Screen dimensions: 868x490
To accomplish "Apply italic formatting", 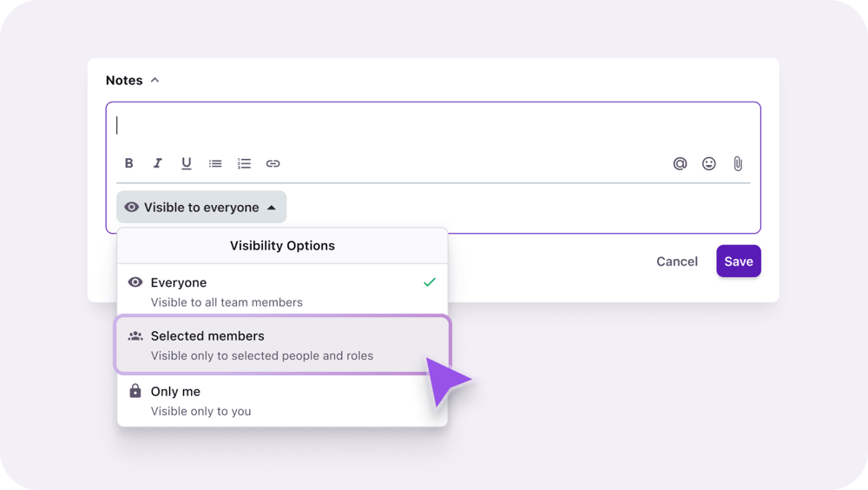I will [158, 163].
